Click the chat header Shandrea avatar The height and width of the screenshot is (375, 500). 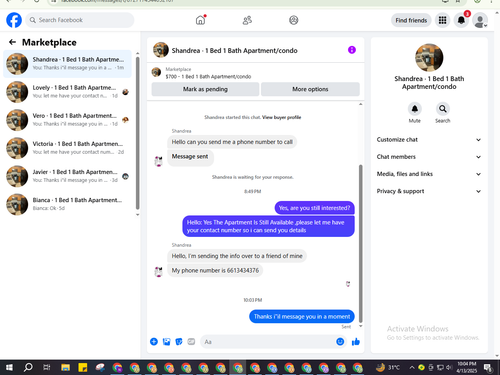[161, 50]
